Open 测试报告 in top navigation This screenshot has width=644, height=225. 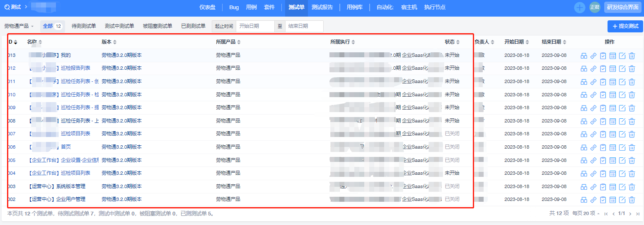click(322, 7)
